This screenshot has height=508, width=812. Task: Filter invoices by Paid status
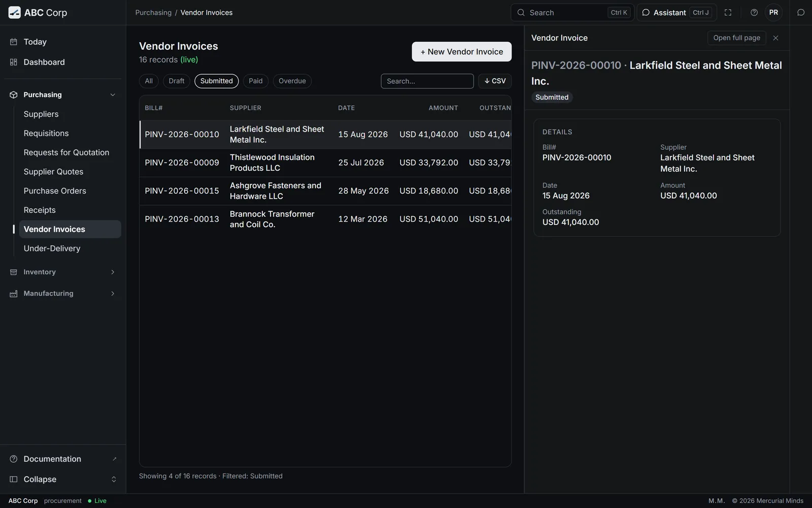256,81
